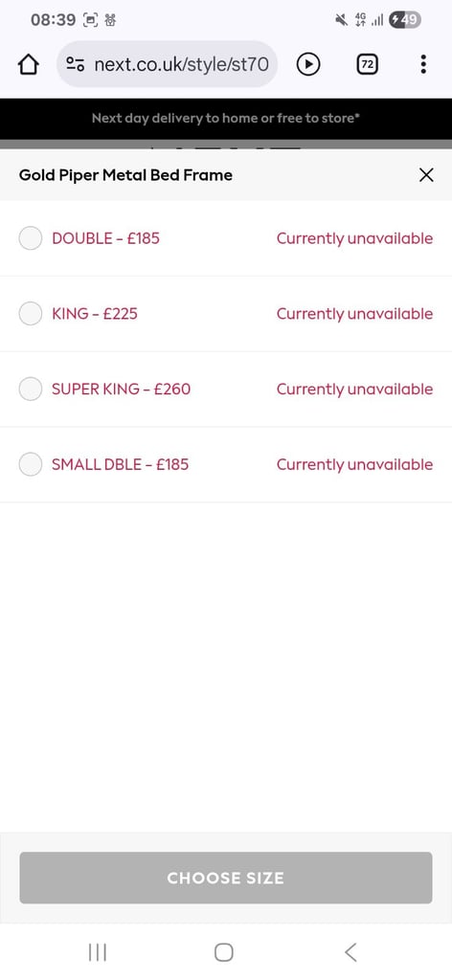
Task: Tap the Android recent apps icon
Action: 98,952
